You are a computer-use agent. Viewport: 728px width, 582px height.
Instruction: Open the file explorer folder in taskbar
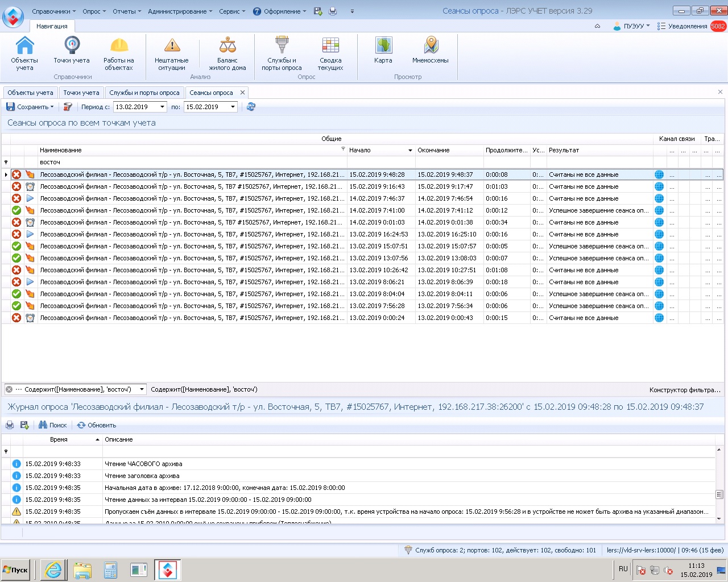[82, 570]
